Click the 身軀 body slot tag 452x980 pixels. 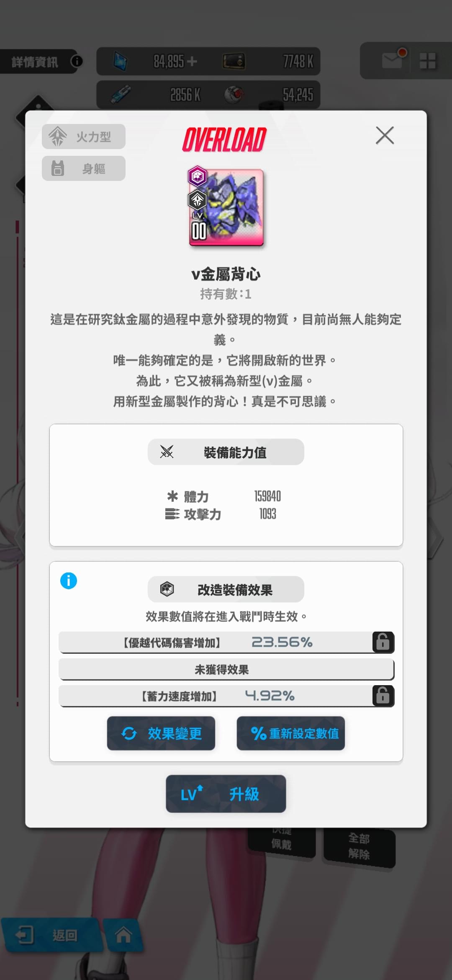pos(84,168)
